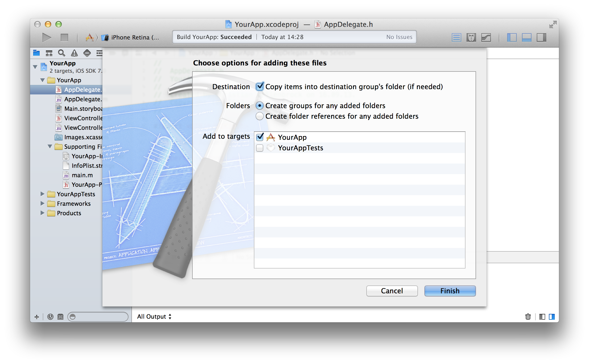Toggle the Debug area visibility

[x=526, y=37]
